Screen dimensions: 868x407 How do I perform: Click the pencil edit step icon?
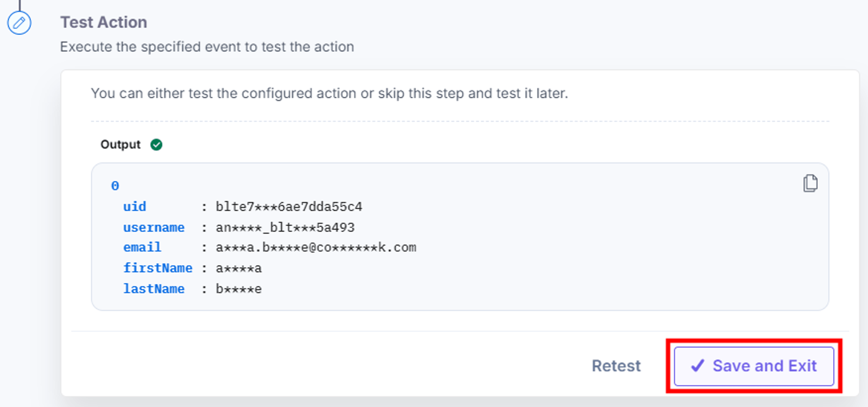coord(19,23)
